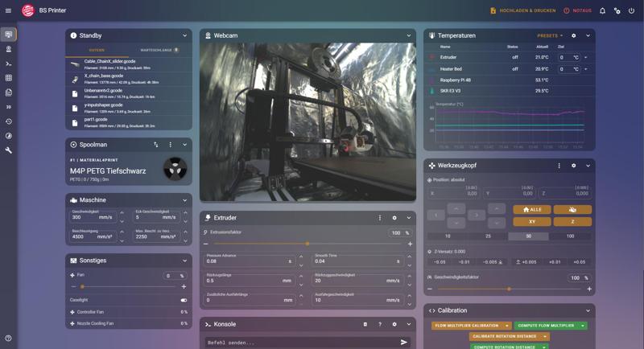Click the Befehl senden console input
The width and height of the screenshot is (644, 349).
point(301,343)
